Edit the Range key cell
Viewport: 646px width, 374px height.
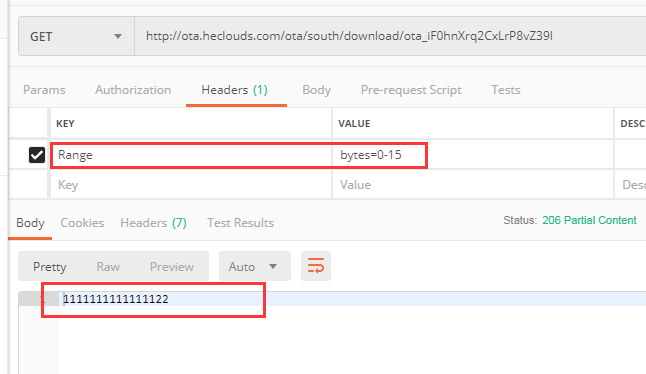coord(191,155)
